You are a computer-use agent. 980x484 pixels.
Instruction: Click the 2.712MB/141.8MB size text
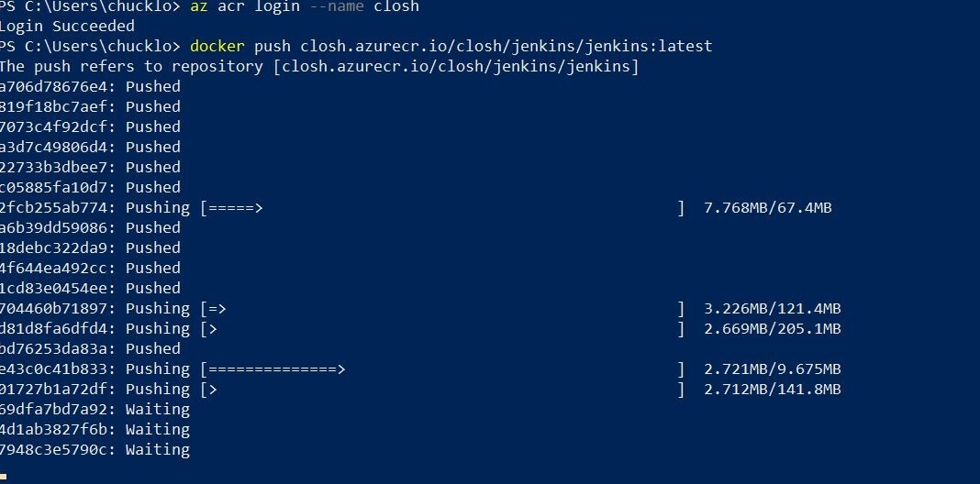(x=772, y=389)
